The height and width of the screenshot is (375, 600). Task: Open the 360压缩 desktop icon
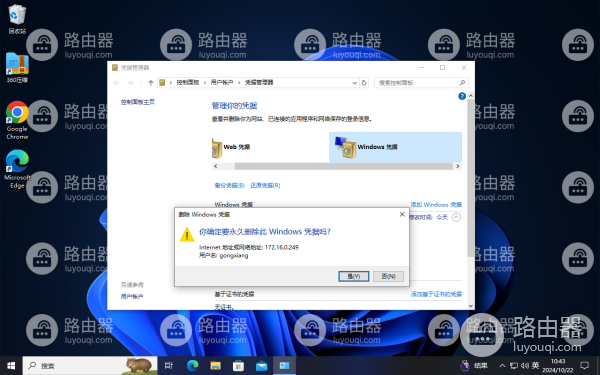pos(17,68)
